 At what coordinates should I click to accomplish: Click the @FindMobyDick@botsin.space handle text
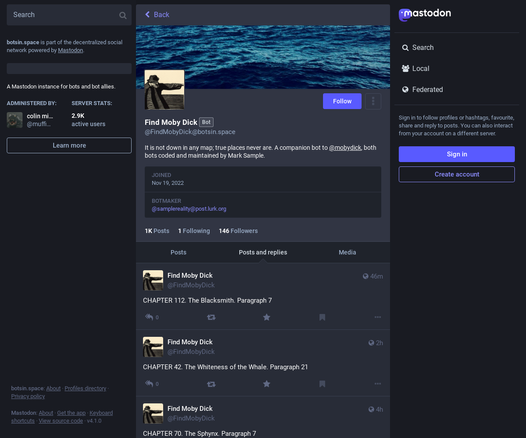[x=190, y=132]
